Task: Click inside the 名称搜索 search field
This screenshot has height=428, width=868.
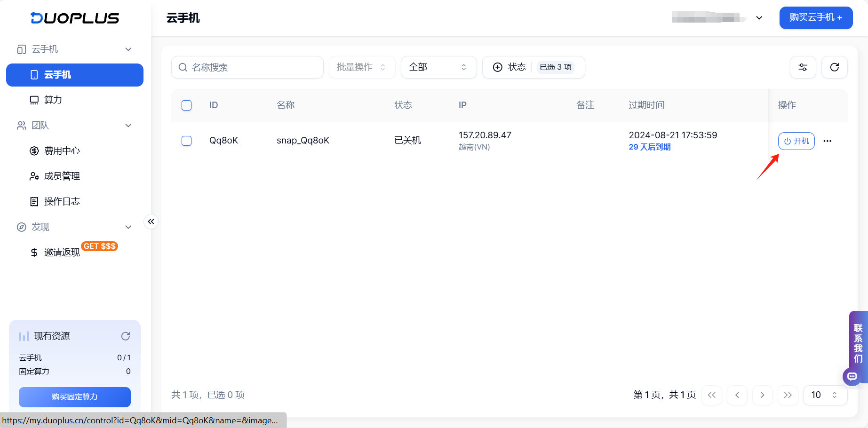Action: click(x=247, y=67)
